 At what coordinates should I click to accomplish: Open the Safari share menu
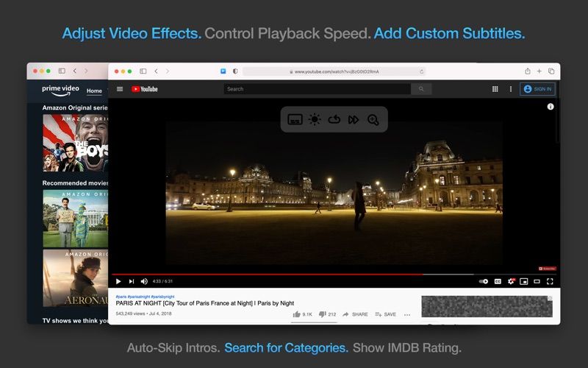pyautogui.click(x=527, y=71)
